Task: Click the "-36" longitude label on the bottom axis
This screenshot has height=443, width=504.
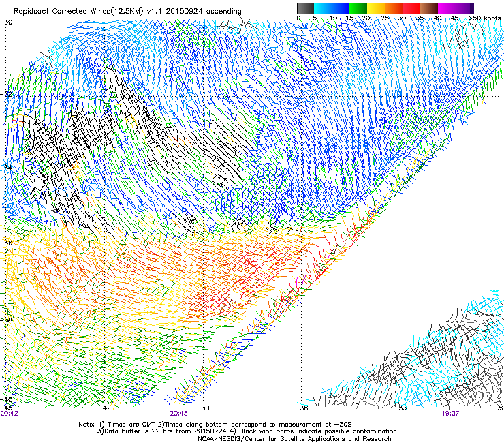Action: 302,408
